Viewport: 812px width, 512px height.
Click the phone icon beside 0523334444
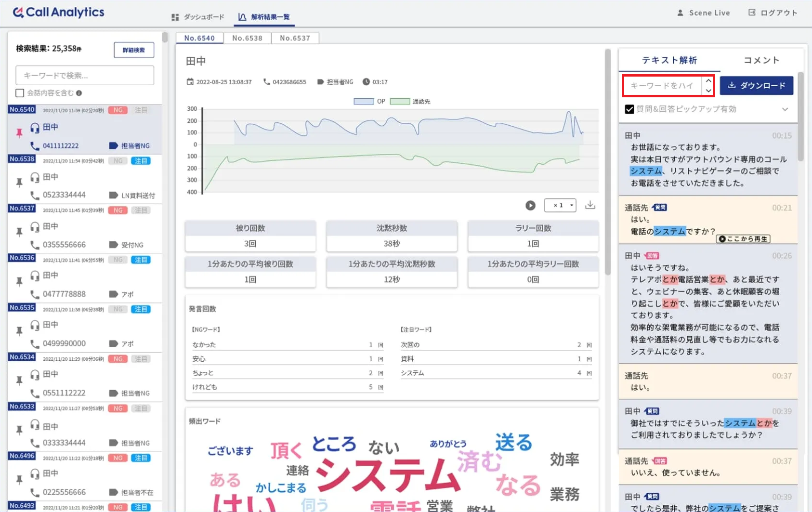coord(35,195)
